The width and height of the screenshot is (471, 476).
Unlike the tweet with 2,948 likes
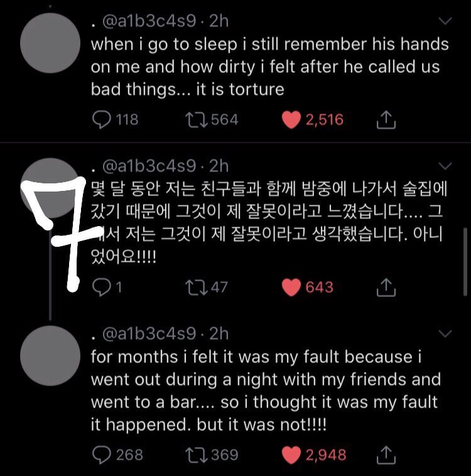pos(291,454)
